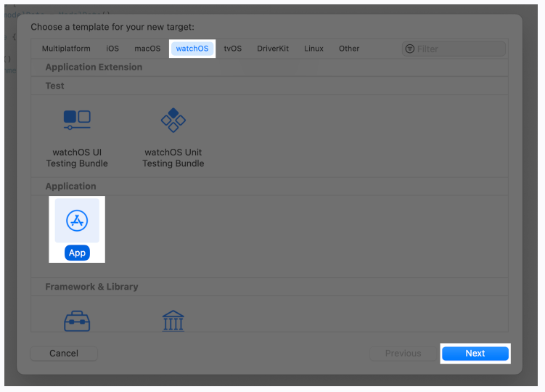The width and height of the screenshot is (545, 392).
Task: Open the Linux templates tab
Action: (314, 49)
